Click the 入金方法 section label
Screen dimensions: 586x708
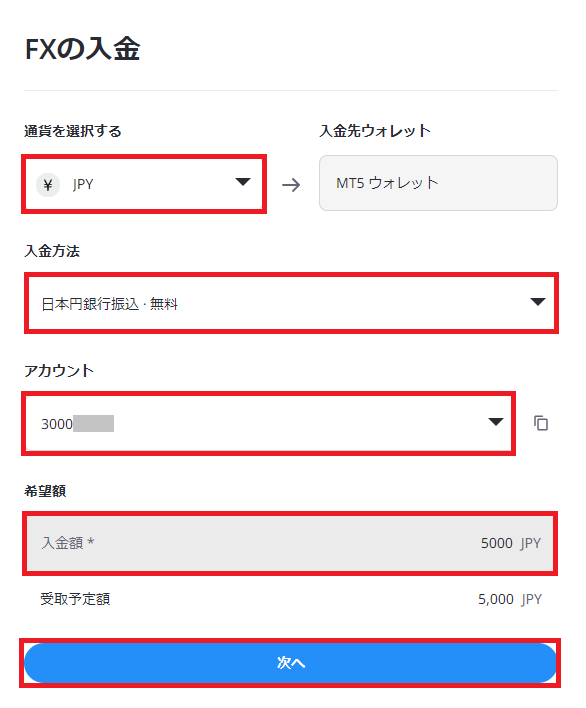tap(52, 251)
